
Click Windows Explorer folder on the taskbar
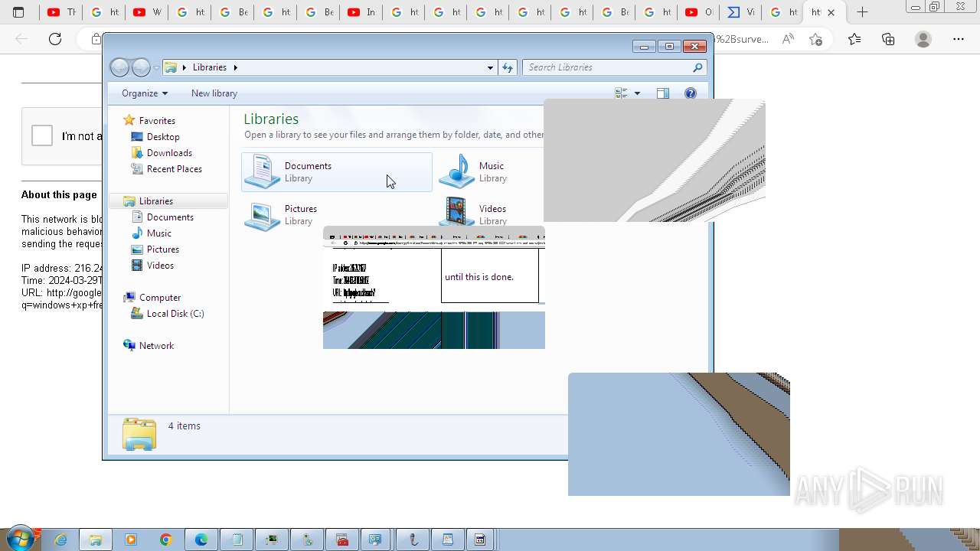coord(96,540)
